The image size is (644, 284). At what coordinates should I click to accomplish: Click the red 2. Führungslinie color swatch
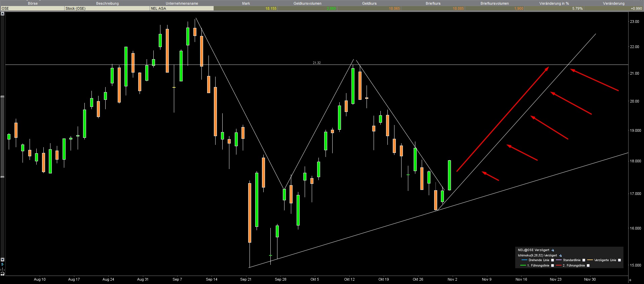tap(559, 266)
